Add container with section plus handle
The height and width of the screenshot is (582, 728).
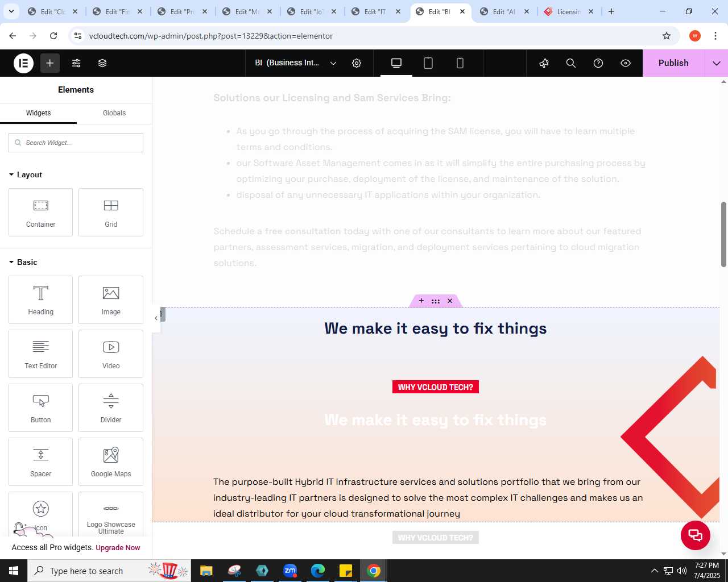(421, 301)
